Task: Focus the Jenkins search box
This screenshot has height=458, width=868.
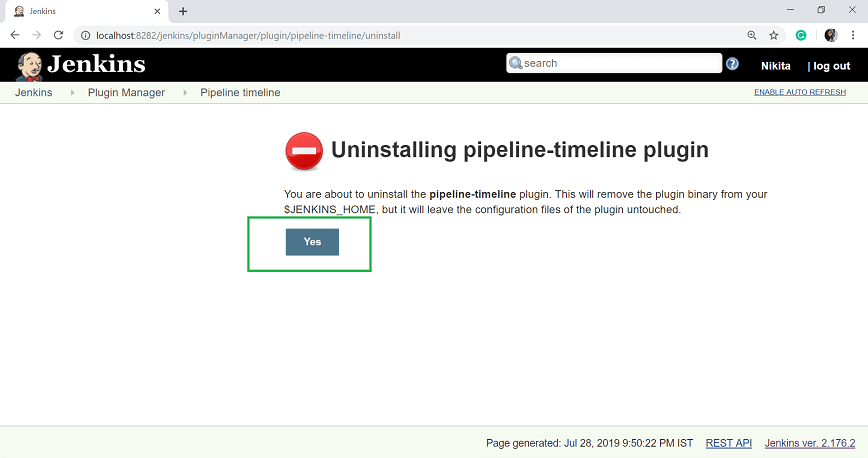Action: coord(614,63)
